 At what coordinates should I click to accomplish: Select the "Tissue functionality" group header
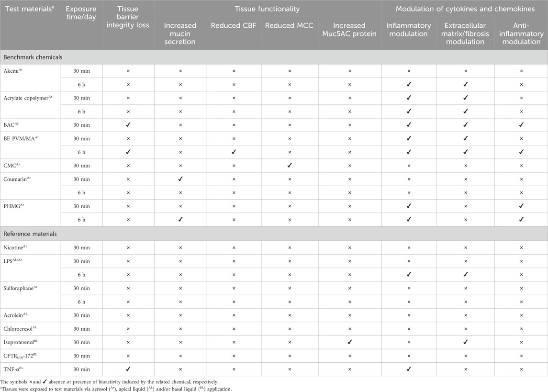[268, 9]
